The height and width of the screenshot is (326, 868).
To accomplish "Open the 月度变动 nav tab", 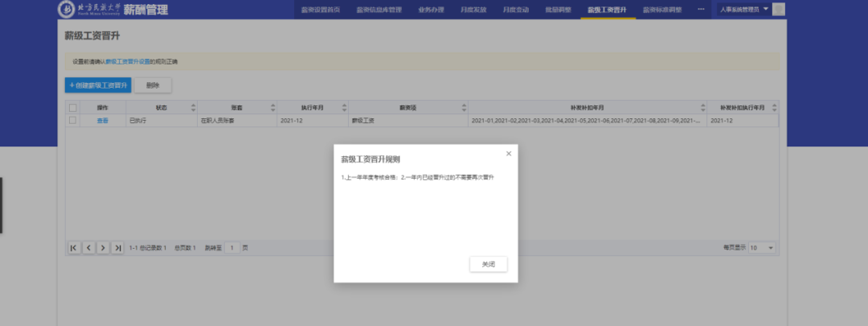I will coord(515,10).
